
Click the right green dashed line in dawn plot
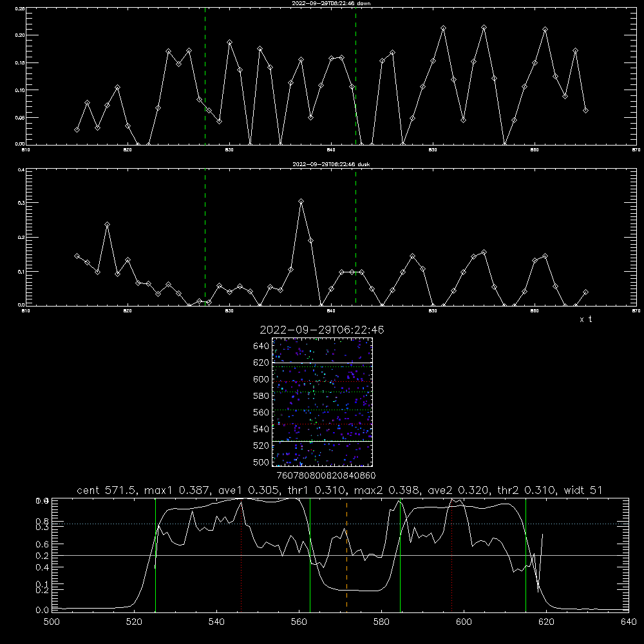355,76
